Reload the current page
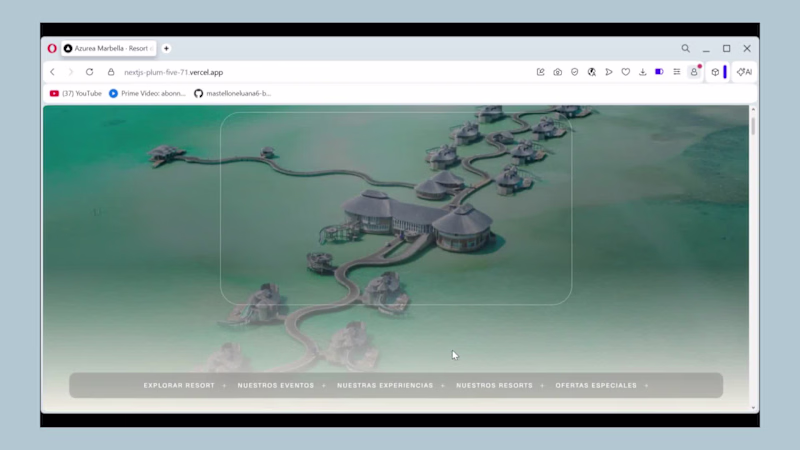 [x=89, y=72]
